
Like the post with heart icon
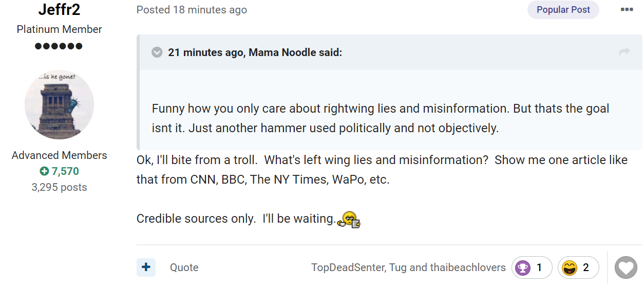pyautogui.click(x=626, y=268)
